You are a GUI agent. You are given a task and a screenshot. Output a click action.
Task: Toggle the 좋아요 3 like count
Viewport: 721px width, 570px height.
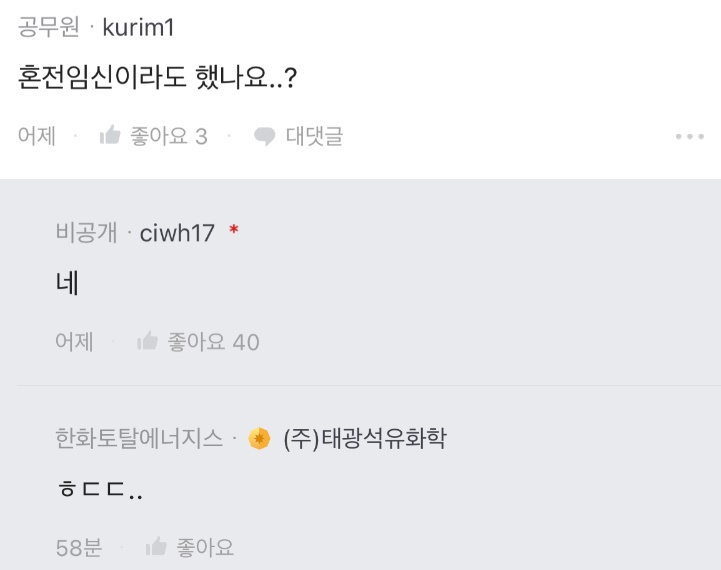tap(169, 136)
